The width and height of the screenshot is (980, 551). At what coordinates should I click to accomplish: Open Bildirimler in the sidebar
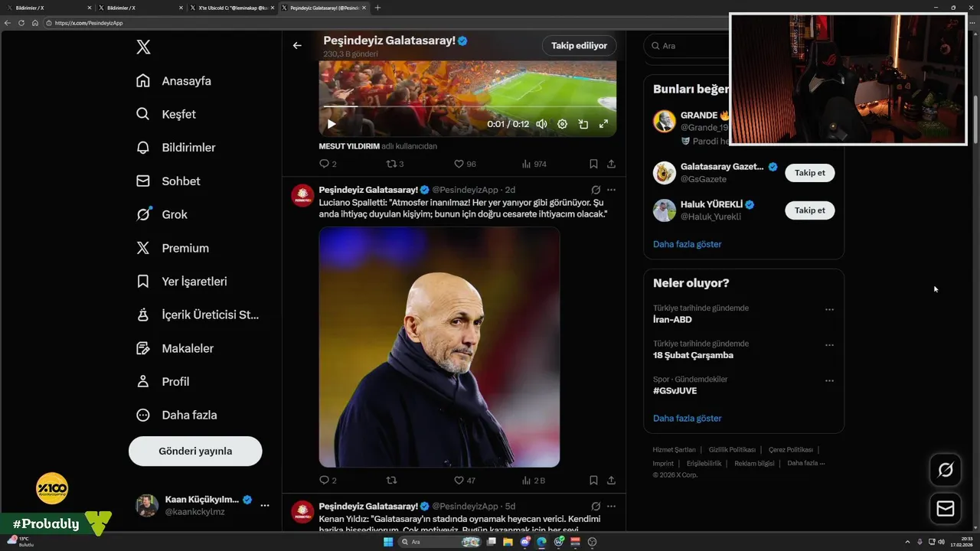pos(176,148)
